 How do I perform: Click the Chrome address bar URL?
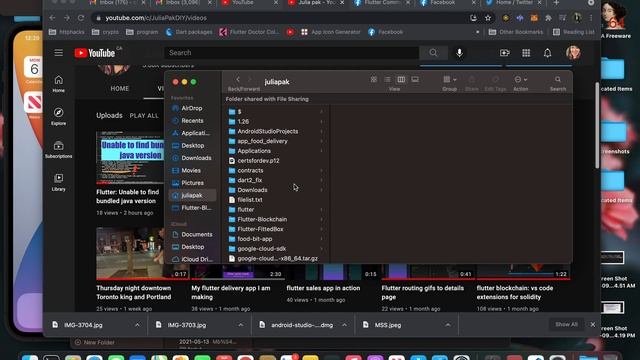156,18
